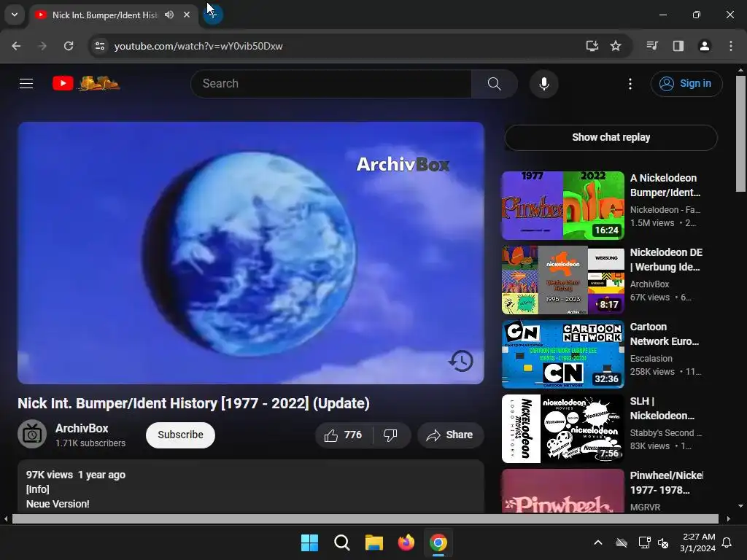747x560 pixels.
Task: Open Cartoon Network Euro... video title
Action: coord(665,334)
